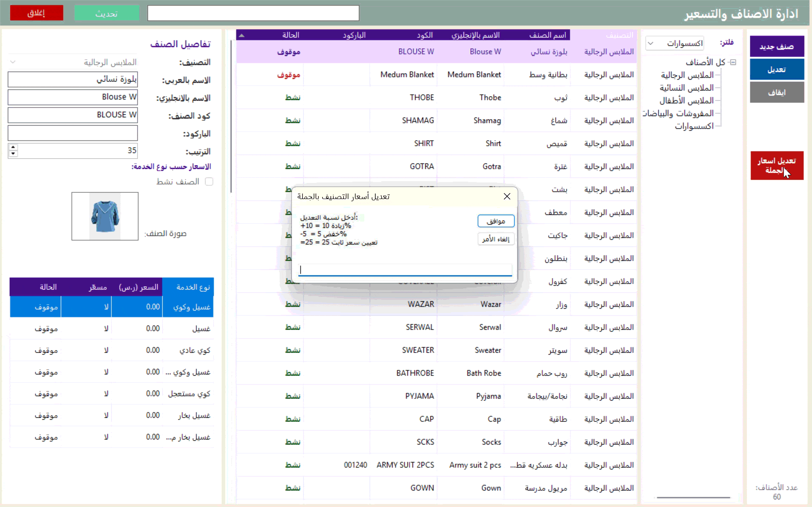The width and height of the screenshot is (812, 507).
Task: Select the Shamag row in items grid
Action: pyautogui.click(x=436, y=120)
